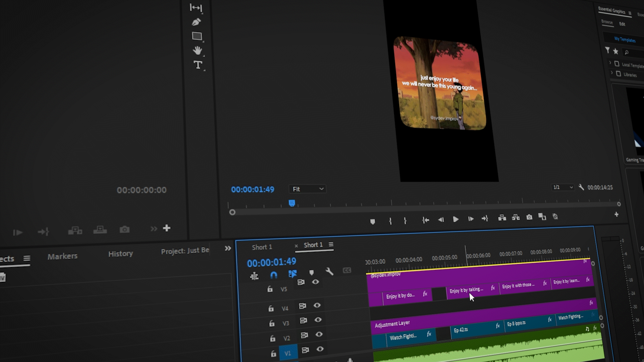Hide the V3 track output eye
The width and height of the screenshot is (644, 362).
[x=318, y=320]
